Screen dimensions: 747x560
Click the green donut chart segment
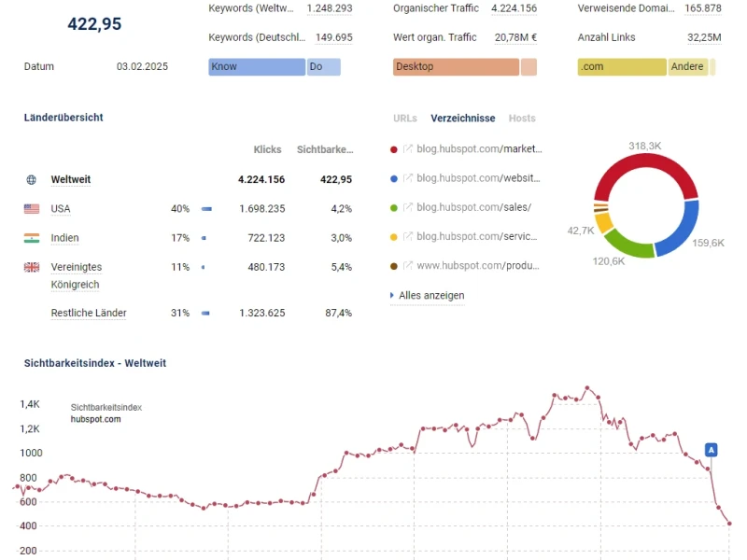point(628,245)
